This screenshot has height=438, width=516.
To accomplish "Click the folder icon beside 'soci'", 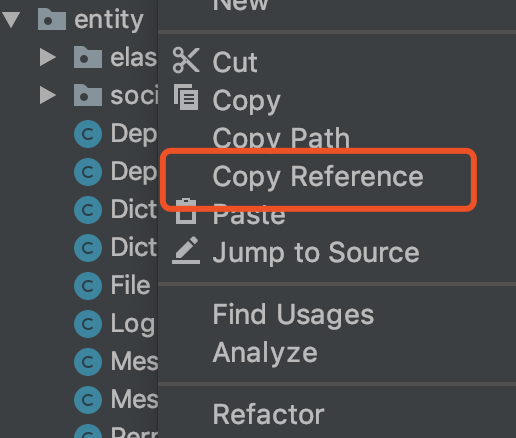I will point(88,95).
